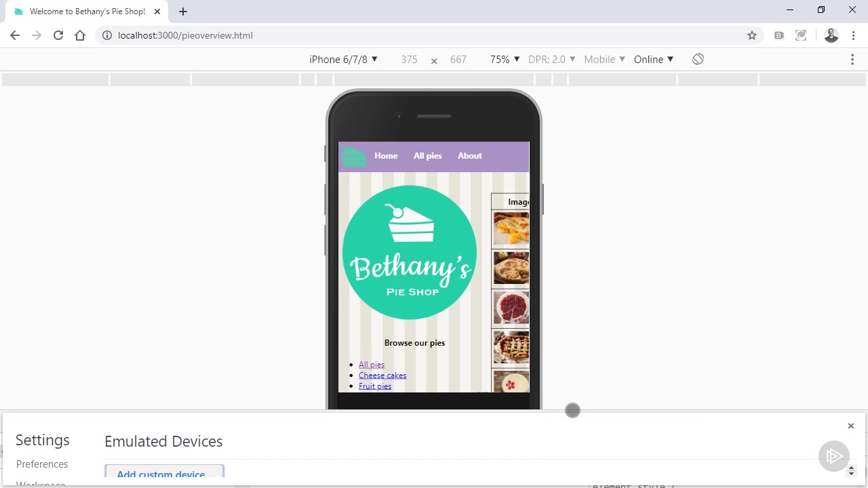Open device toolbar more options menu

click(852, 60)
